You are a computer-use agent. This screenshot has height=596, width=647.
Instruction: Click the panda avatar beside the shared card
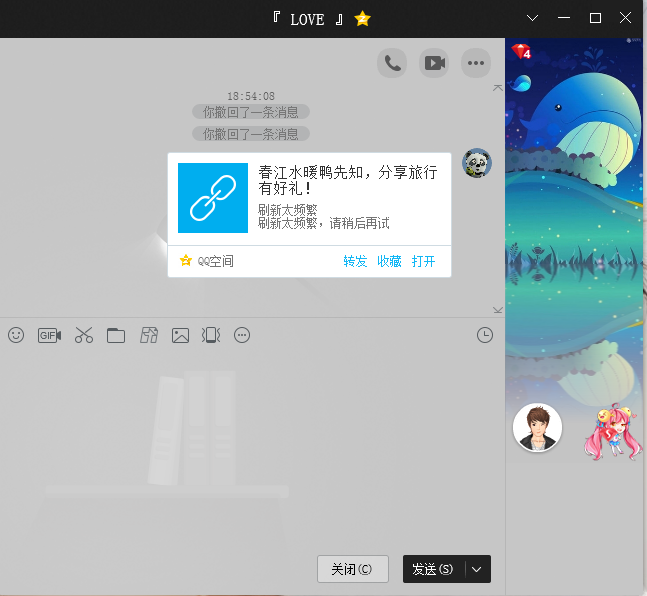coord(477,163)
